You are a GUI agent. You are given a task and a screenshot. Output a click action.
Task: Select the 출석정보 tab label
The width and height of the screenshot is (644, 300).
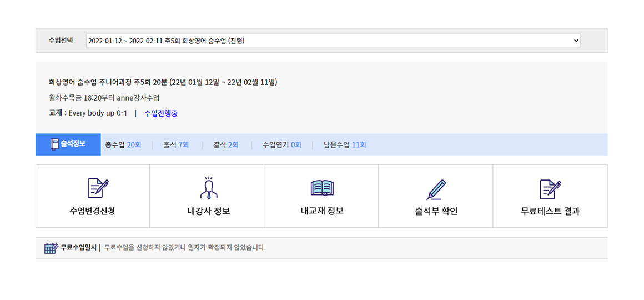point(73,144)
